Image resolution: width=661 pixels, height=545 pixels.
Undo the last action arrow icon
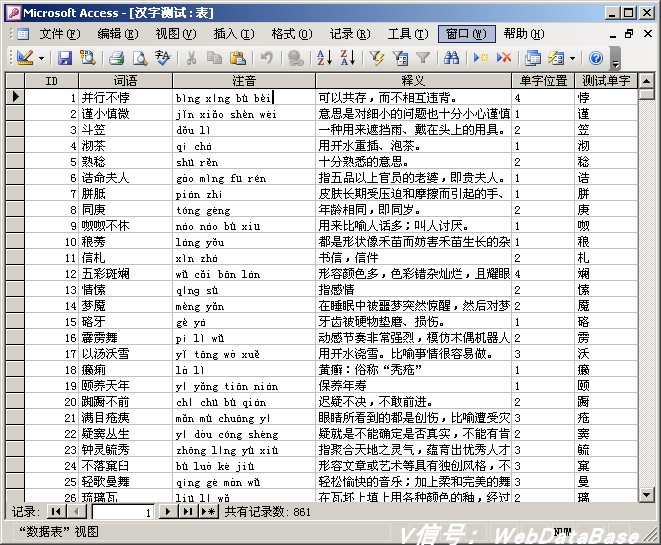266,58
